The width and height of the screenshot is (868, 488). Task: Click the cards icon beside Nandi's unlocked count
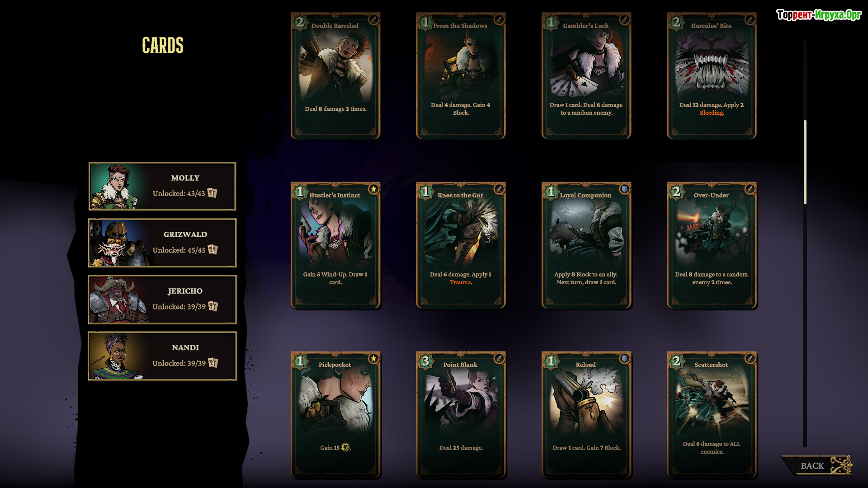pyautogui.click(x=213, y=363)
